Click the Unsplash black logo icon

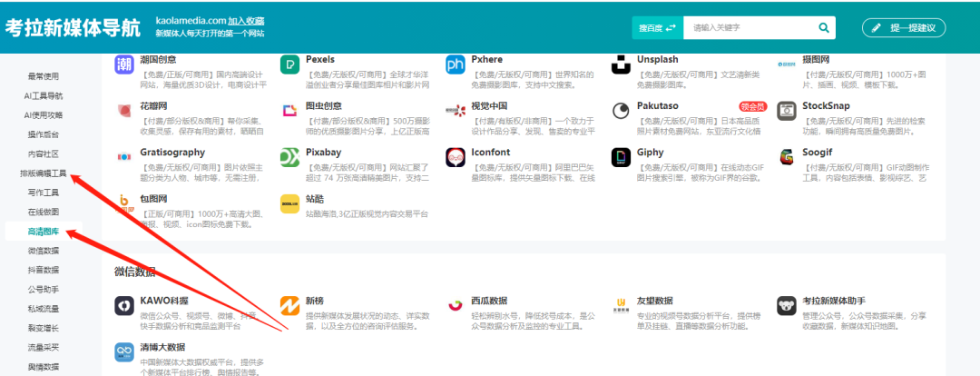(621, 64)
